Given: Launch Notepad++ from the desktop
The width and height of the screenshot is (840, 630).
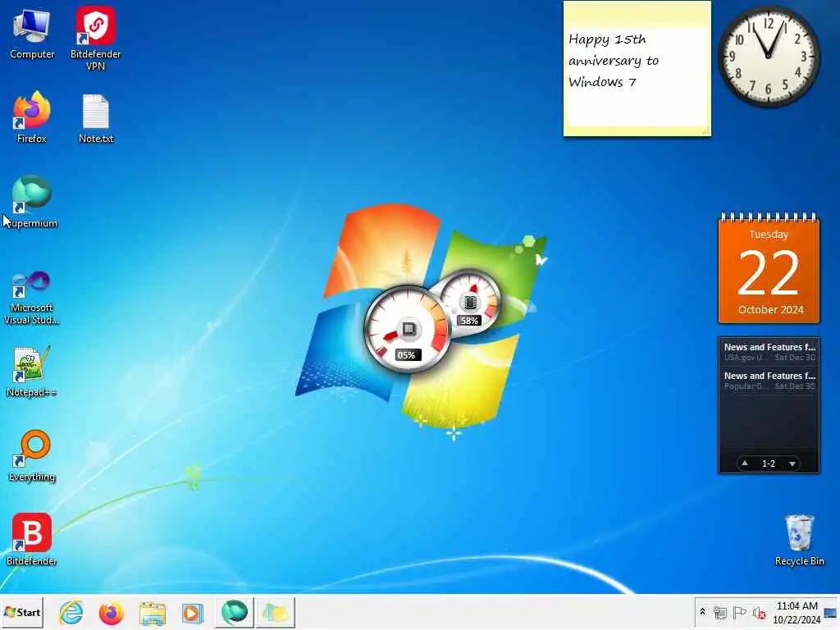Looking at the screenshot, I should (32, 372).
